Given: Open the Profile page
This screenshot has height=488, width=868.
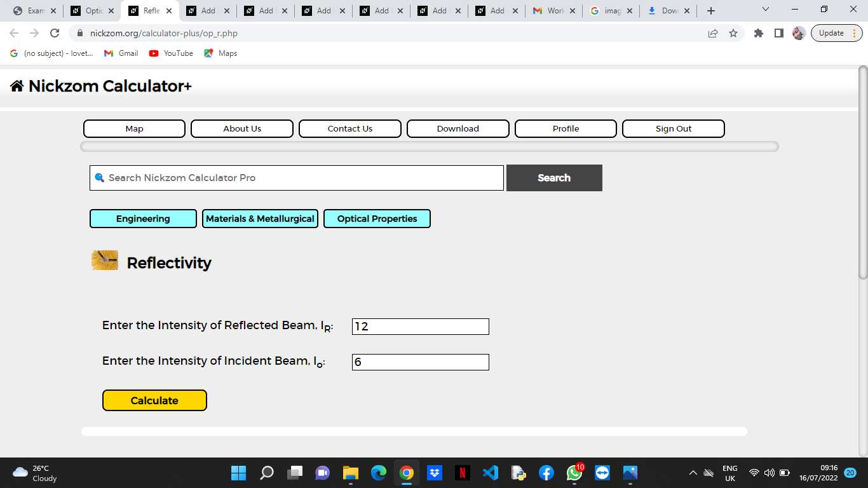Looking at the screenshot, I should point(566,128).
